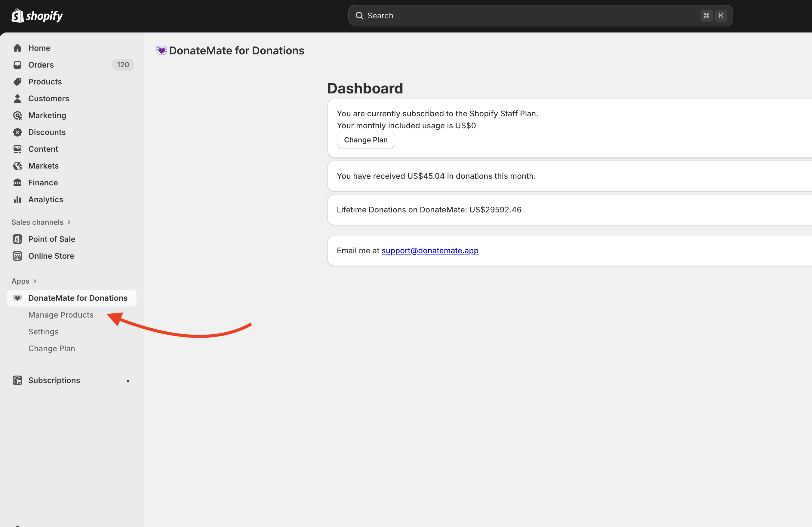This screenshot has width=812, height=527.
Task: Click the Point of Sale icon
Action: [17, 239]
